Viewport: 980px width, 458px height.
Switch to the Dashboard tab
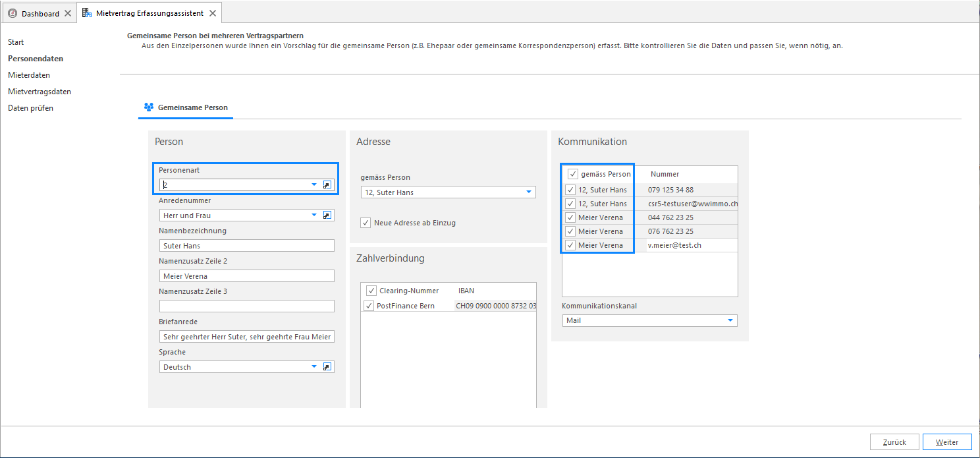(x=40, y=13)
